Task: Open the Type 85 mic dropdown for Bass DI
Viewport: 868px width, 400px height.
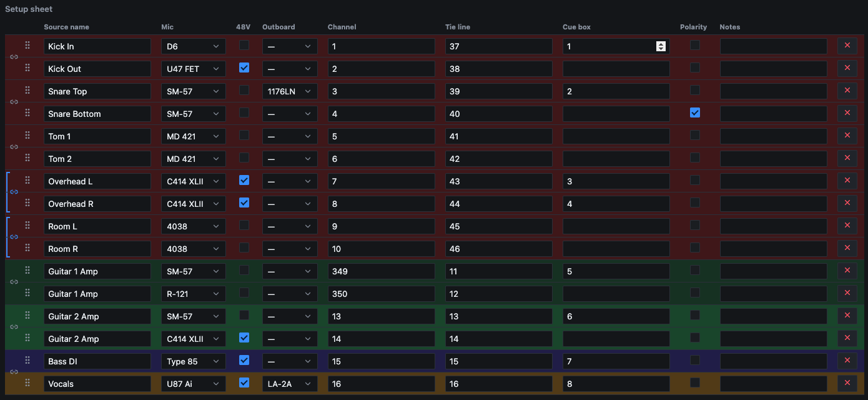Action: point(194,361)
